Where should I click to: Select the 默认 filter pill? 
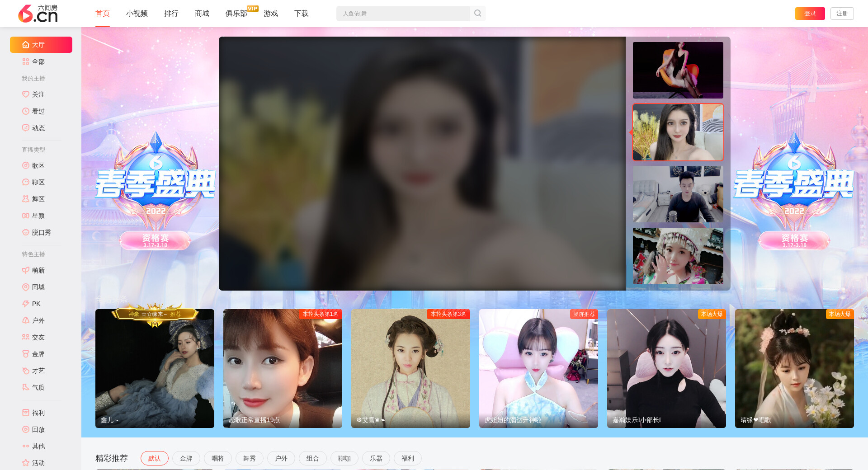point(154,458)
